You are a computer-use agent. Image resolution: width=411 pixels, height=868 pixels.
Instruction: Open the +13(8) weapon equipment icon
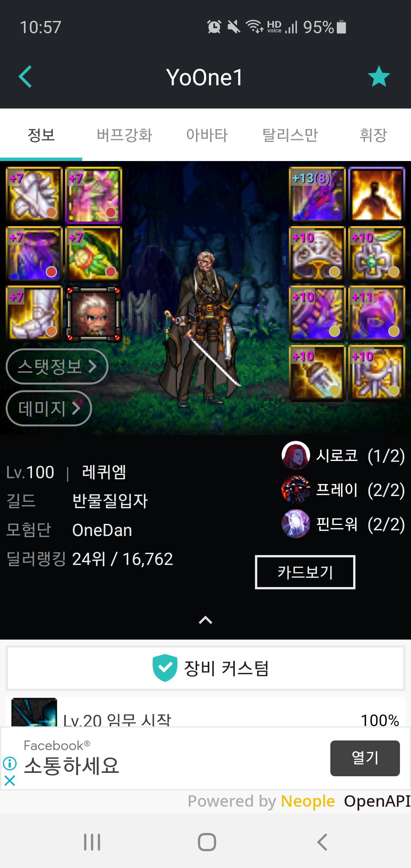pos(317,195)
